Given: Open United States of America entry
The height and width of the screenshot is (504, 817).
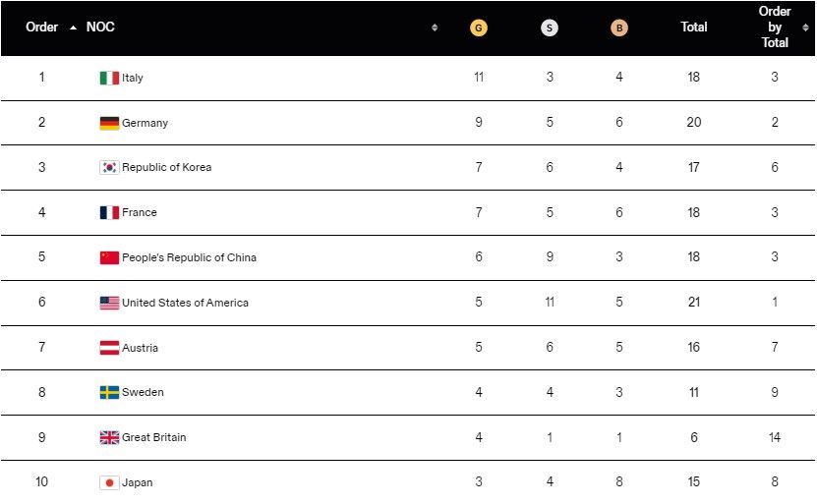Looking at the screenshot, I should (185, 303).
